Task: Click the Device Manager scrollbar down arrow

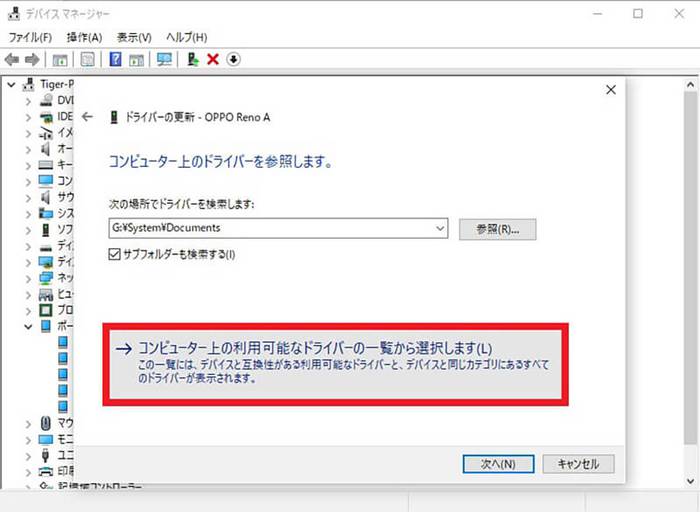Action: [x=690, y=481]
